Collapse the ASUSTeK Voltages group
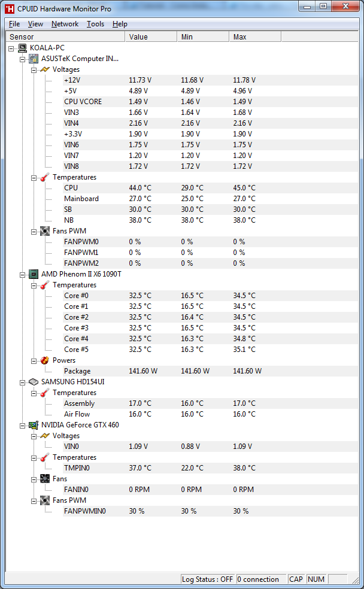The width and height of the screenshot is (364, 589). 34,70
